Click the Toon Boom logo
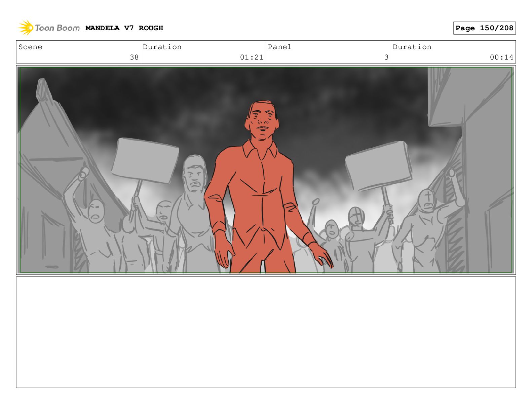The height and width of the screenshot is (412, 532). pyautogui.click(x=48, y=28)
